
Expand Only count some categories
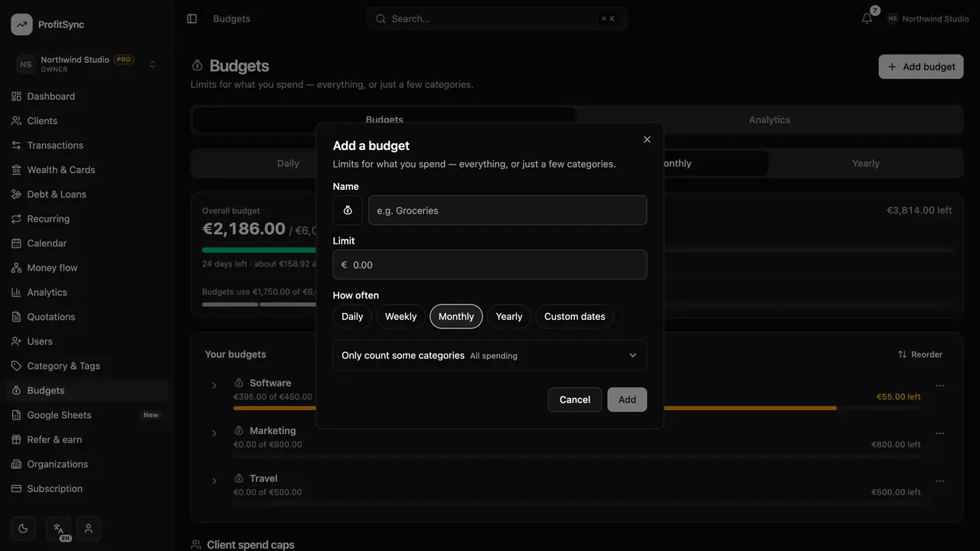click(490, 355)
